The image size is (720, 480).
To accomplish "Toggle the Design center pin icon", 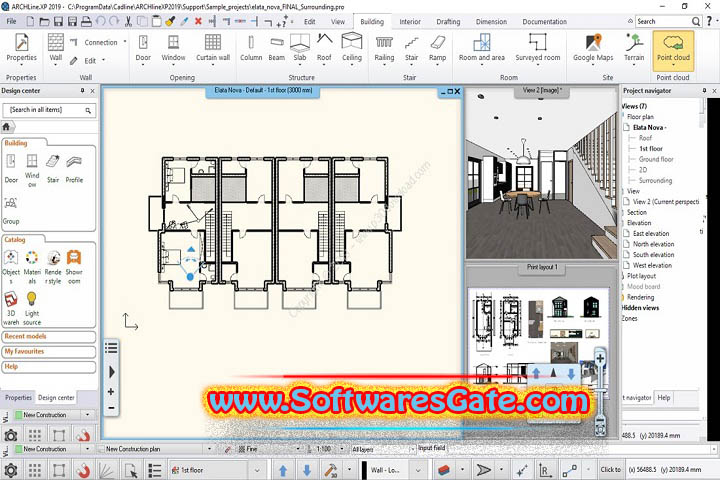I will point(83,91).
